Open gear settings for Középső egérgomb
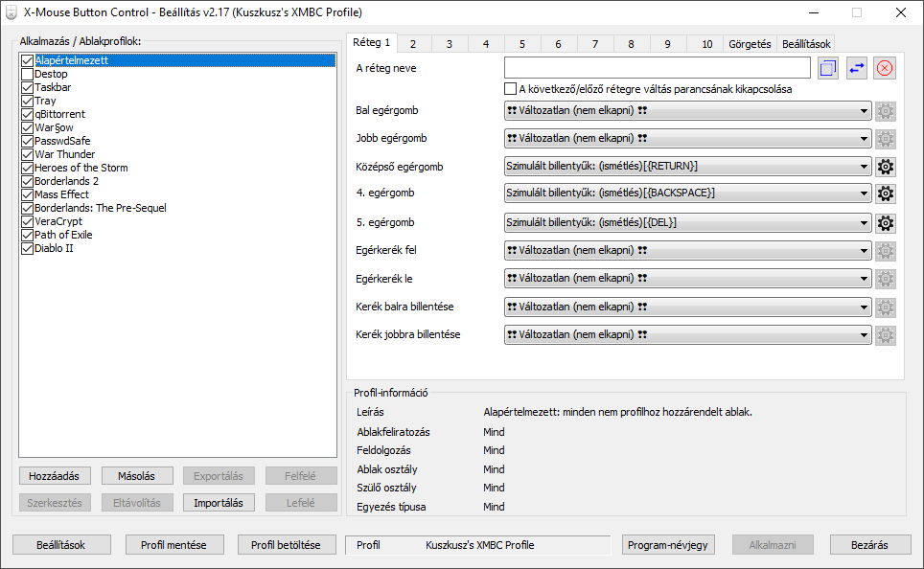Screen dimensions: 924x569 [x=885, y=167]
